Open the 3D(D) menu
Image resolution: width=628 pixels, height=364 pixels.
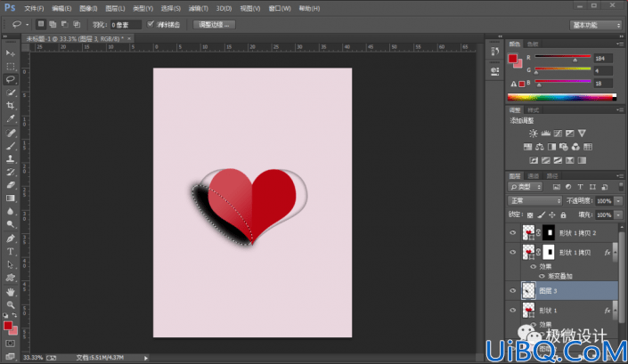point(224,8)
